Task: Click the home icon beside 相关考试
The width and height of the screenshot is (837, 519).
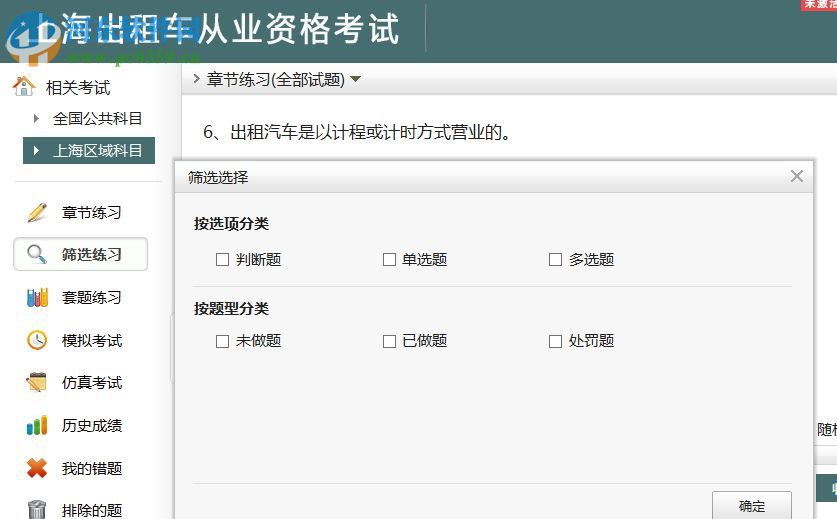Action: tap(24, 86)
